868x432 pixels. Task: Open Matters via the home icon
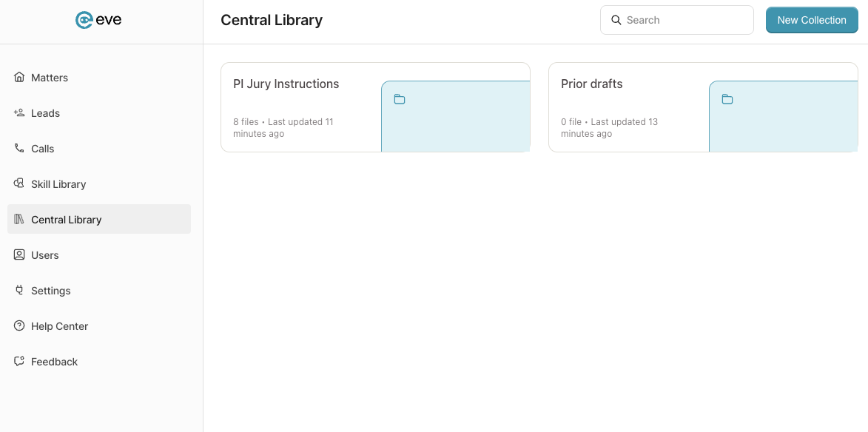click(19, 77)
